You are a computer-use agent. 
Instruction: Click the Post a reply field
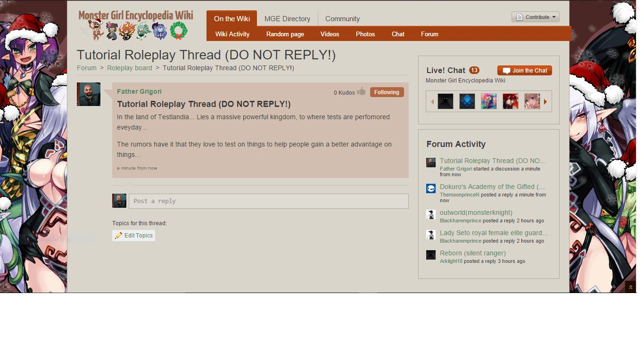pos(269,201)
